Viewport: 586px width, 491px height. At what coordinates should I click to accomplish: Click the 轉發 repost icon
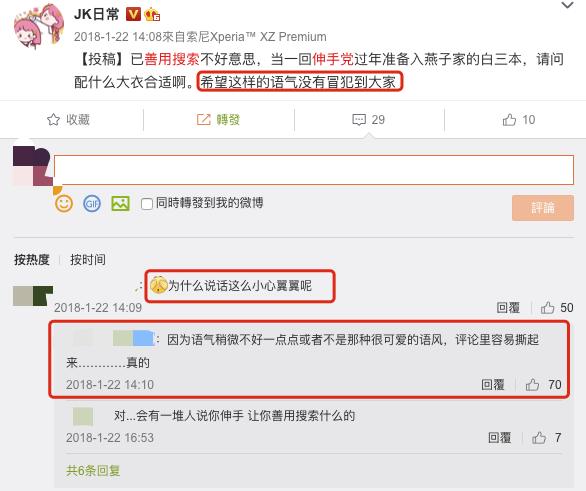click(x=204, y=120)
